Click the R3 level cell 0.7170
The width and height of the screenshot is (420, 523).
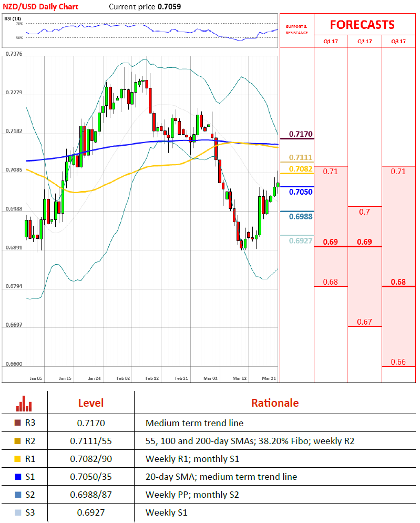pyautogui.click(x=91, y=423)
